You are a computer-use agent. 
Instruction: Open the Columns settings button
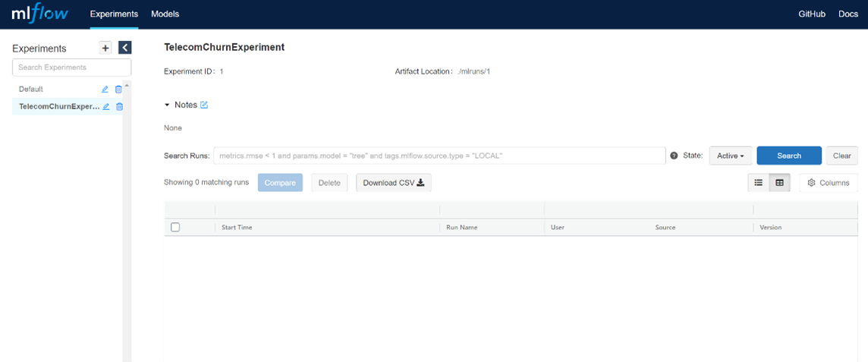point(829,183)
